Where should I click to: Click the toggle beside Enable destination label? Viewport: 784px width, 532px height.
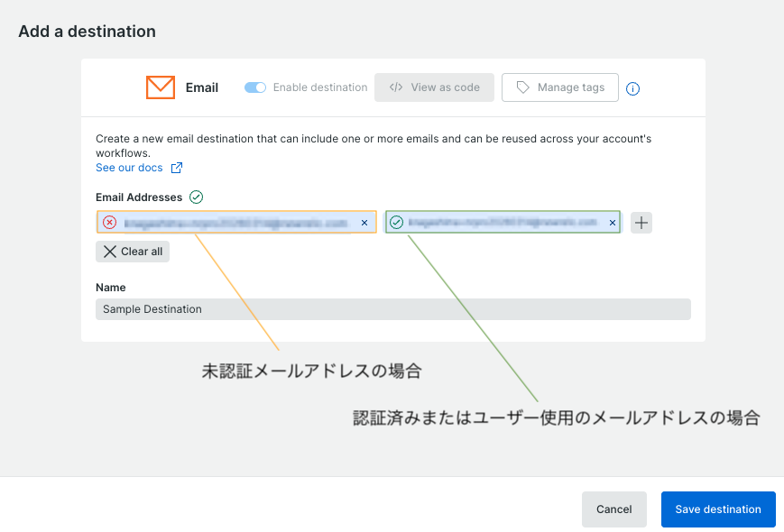254,87
